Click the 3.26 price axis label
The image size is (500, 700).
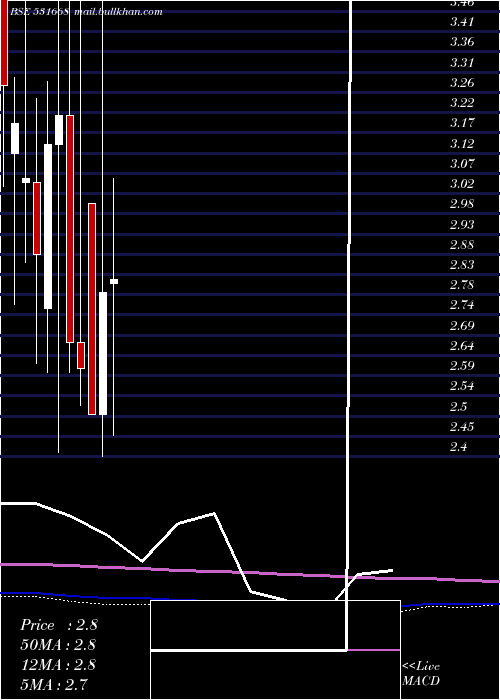click(x=462, y=83)
